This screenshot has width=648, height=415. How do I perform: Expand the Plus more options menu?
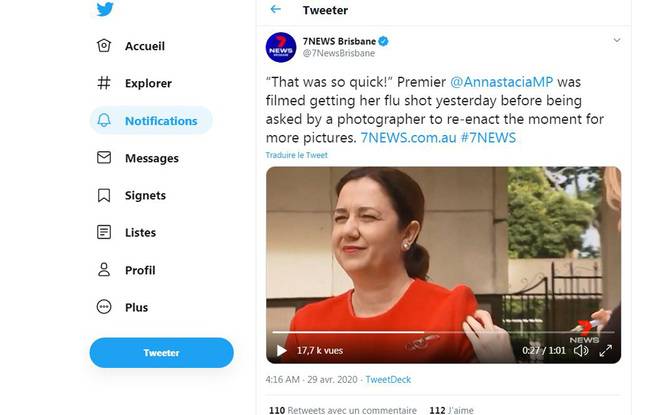(136, 307)
